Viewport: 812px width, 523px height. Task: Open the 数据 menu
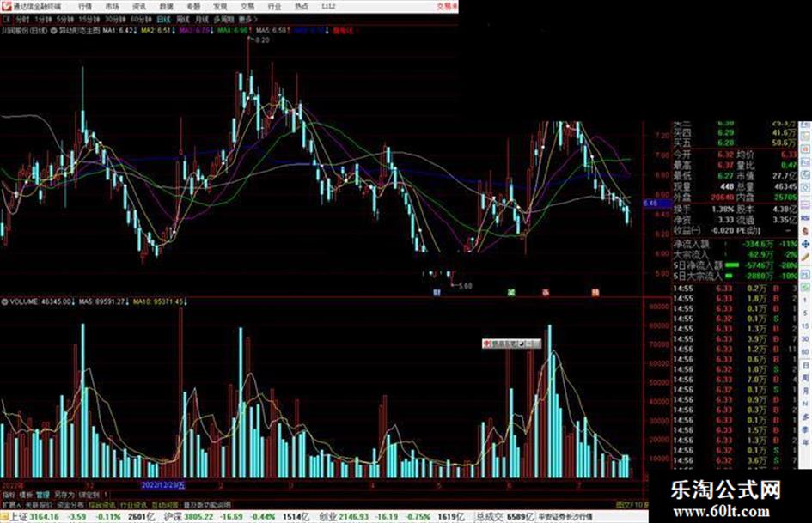click(166, 7)
